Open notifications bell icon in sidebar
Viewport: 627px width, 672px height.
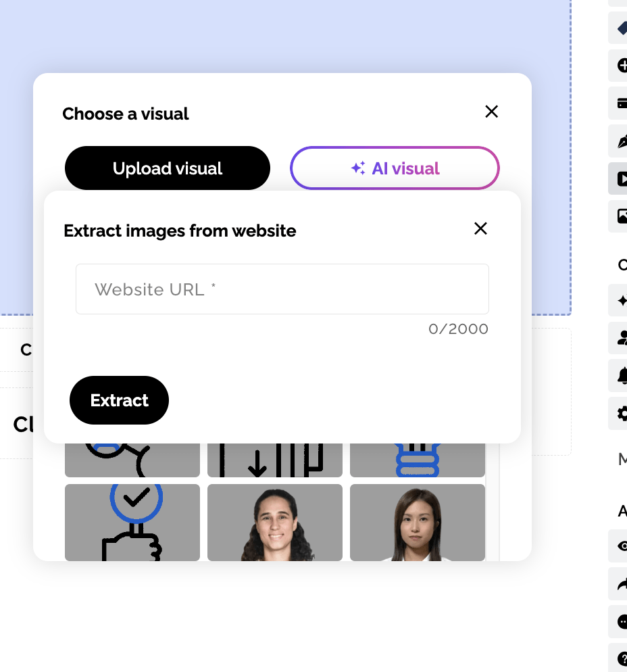click(x=620, y=375)
